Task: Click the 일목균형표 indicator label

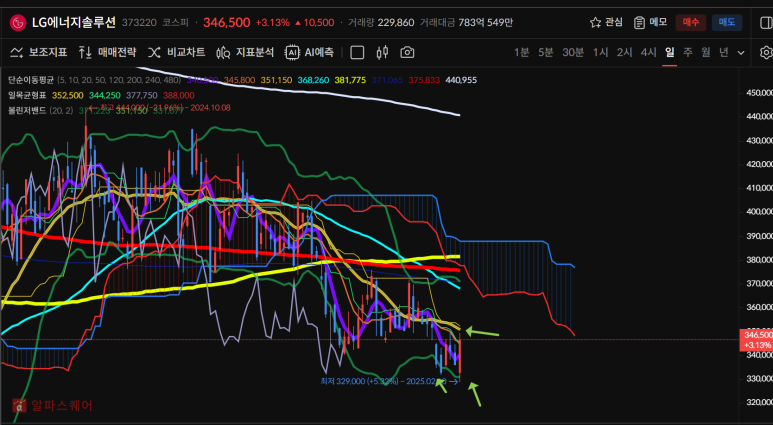Action: (27, 95)
